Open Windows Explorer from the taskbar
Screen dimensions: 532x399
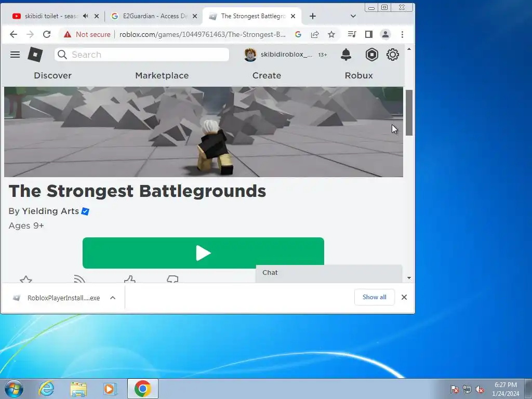tap(78, 389)
